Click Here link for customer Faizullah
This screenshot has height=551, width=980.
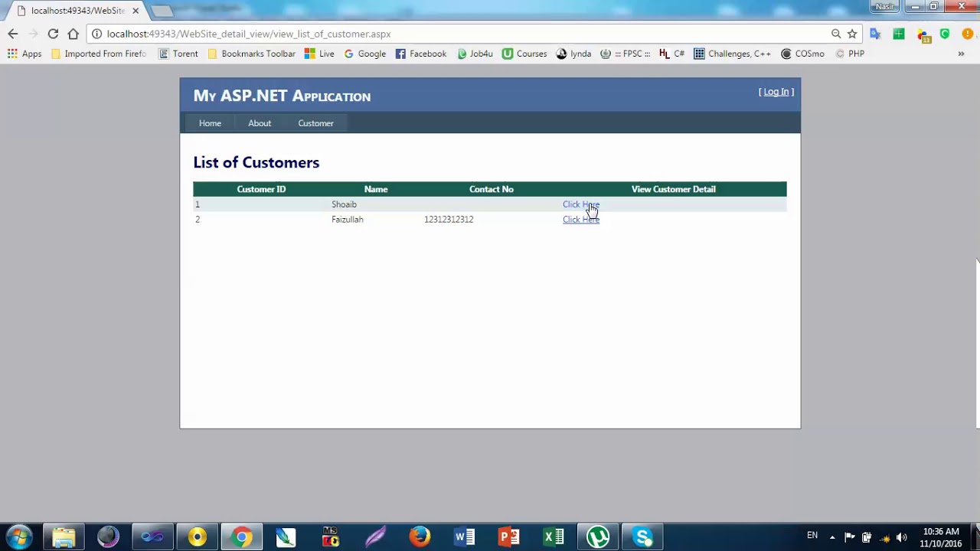tap(581, 220)
